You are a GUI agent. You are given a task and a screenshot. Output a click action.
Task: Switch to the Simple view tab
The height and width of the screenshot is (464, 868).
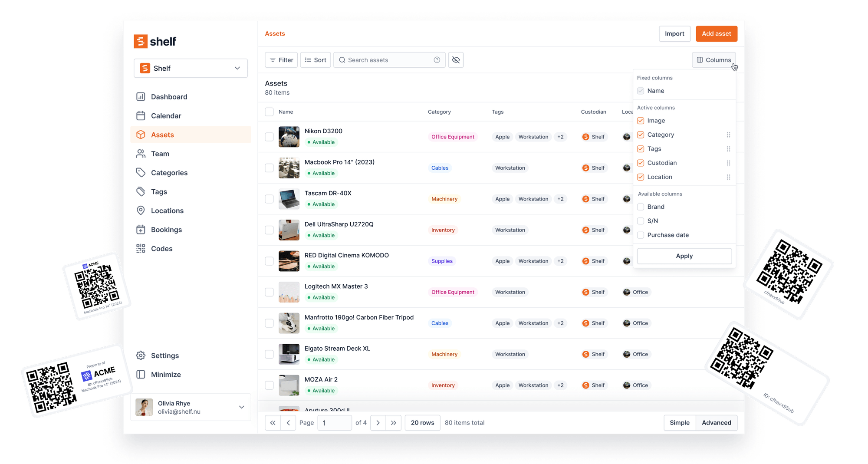click(680, 423)
